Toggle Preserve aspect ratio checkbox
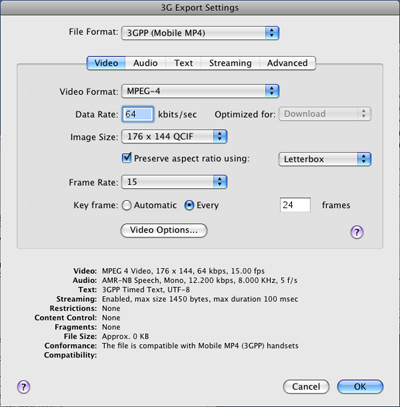Screen dimensions: 400x407 pos(127,157)
